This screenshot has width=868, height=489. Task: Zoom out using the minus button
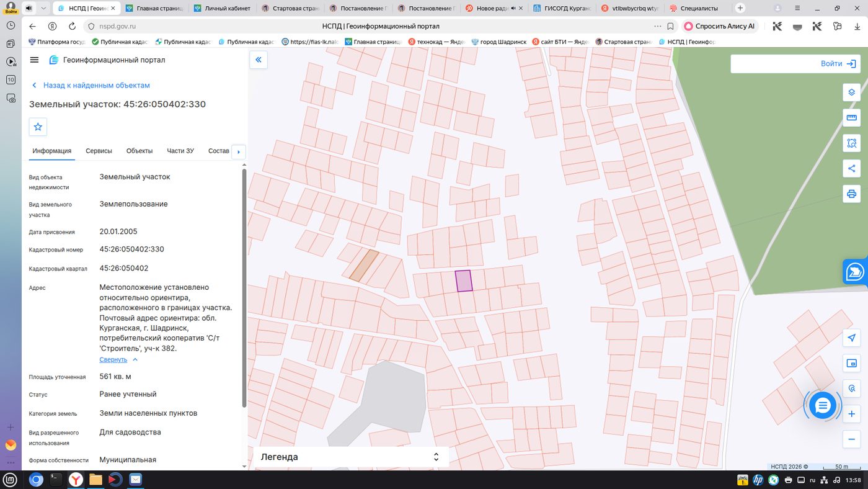851,439
